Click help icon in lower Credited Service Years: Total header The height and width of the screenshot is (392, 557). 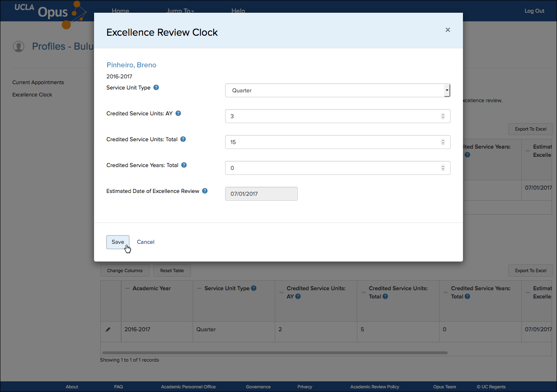point(467,296)
